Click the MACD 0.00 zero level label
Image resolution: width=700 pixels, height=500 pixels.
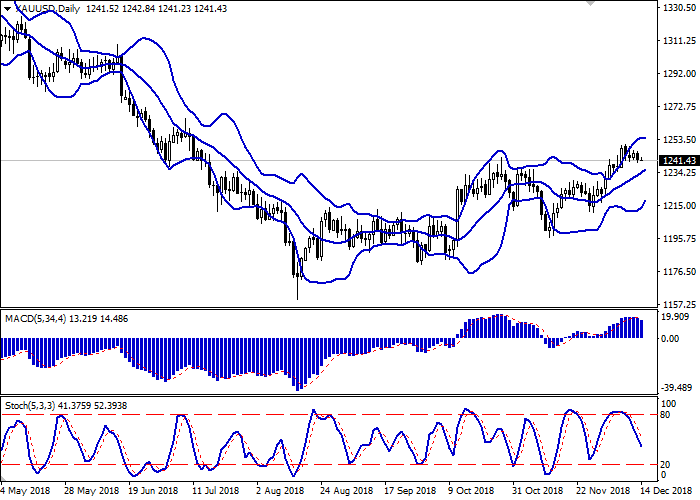click(x=672, y=338)
